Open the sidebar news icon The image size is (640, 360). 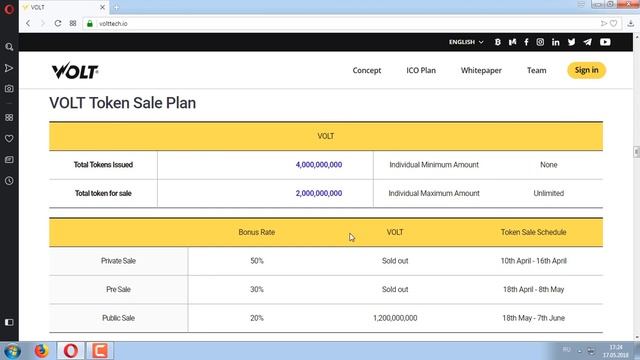click(x=9, y=160)
